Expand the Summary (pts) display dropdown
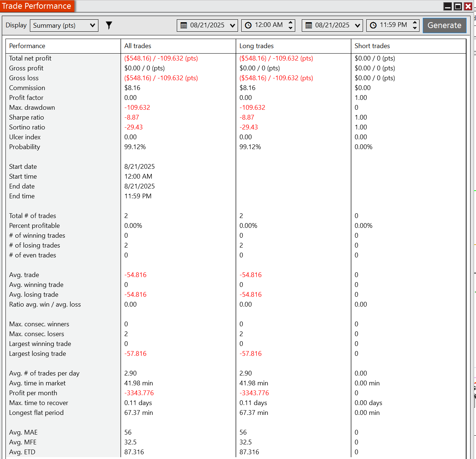Screen dimensions: 476x459 click(x=64, y=26)
